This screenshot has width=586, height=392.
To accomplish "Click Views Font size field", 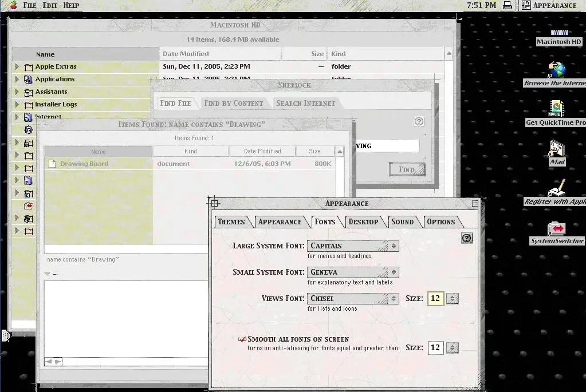I will click(x=435, y=298).
